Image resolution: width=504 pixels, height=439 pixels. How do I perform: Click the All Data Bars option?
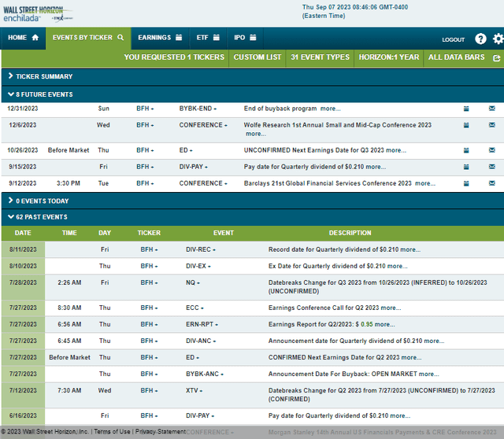456,57
